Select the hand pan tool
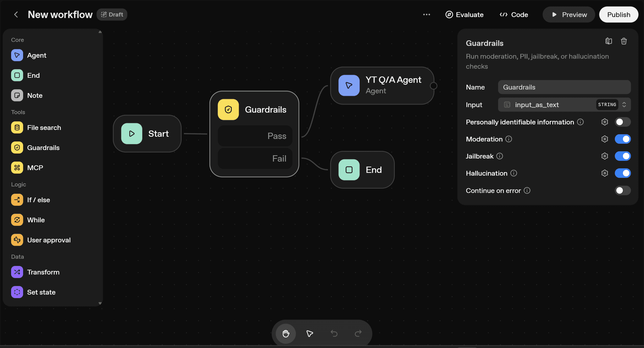 (x=286, y=333)
